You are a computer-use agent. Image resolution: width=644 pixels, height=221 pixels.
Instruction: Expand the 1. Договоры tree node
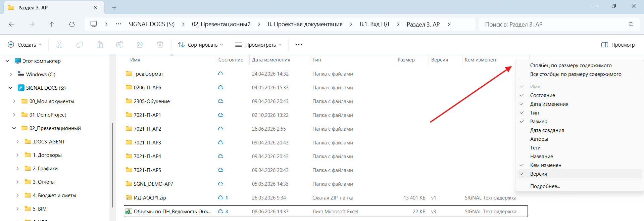click(17, 155)
